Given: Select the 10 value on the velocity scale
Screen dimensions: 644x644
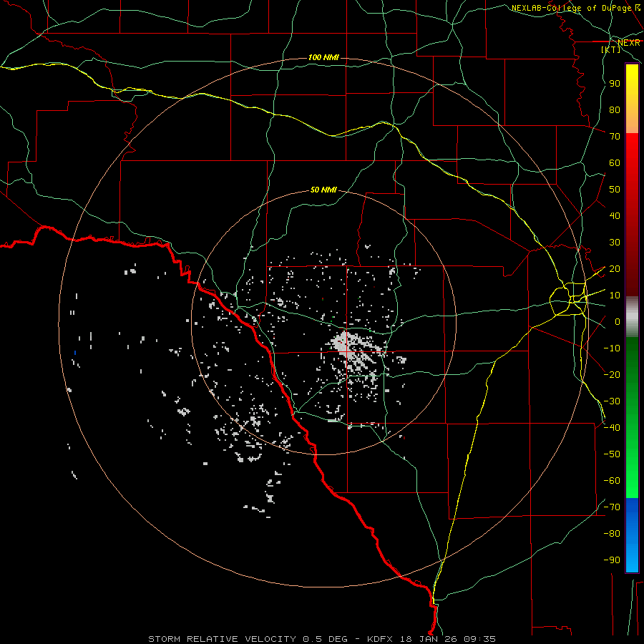Looking at the screenshot, I should tap(615, 296).
